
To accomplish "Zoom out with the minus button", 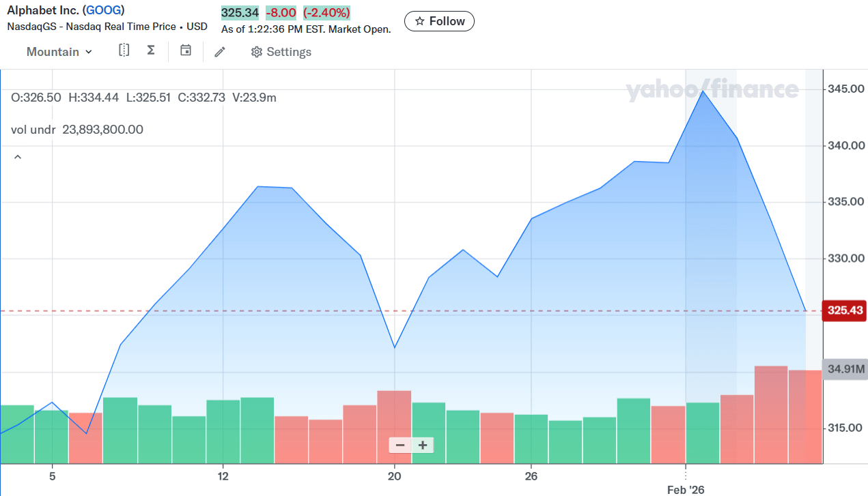I will (x=400, y=446).
